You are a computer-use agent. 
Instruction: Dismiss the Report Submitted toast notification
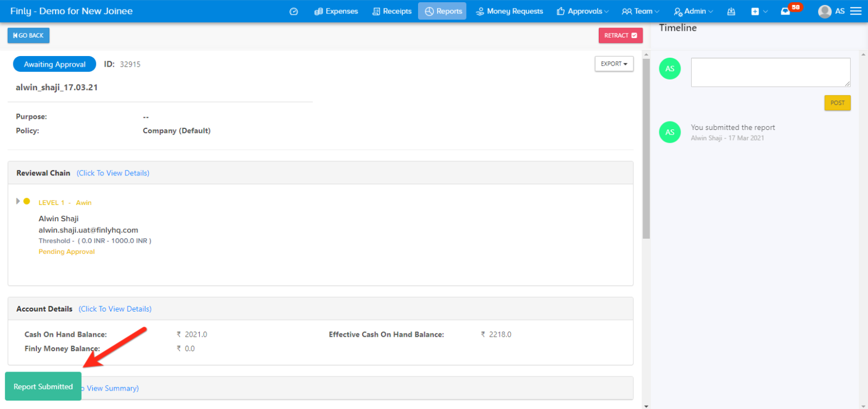[x=43, y=387]
